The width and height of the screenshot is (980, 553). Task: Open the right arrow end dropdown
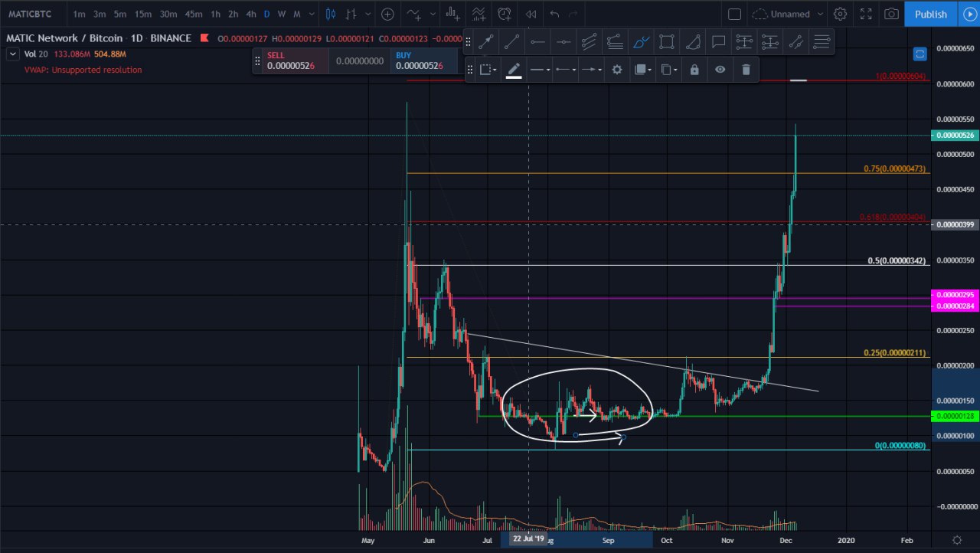pos(591,70)
